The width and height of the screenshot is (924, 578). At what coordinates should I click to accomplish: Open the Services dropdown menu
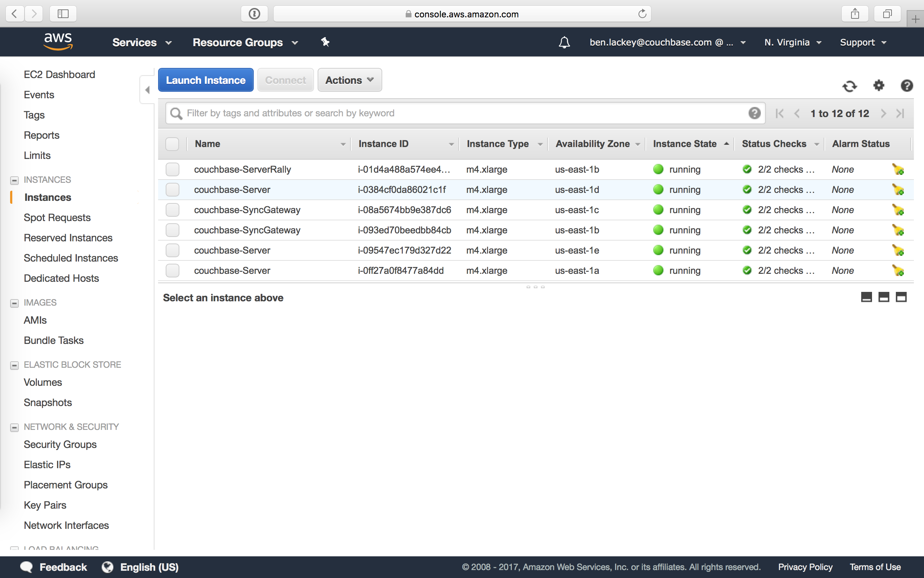click(141, 42)
